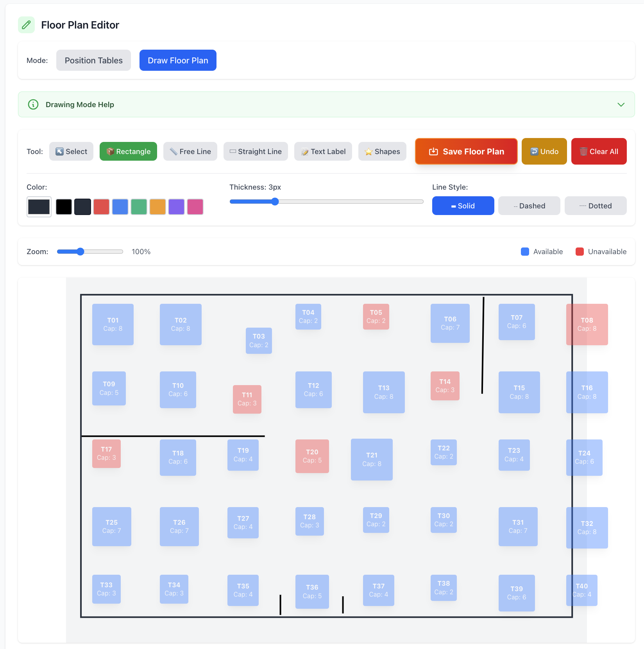Activate the Straight Line tool
Image resolution: width=644 pixels, height=649 pixels.
pos(256,151)
